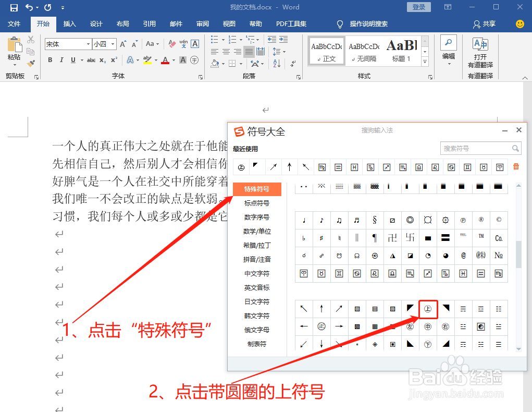
Task: Open the font size dropdown
Action: (x=112, y=44)
